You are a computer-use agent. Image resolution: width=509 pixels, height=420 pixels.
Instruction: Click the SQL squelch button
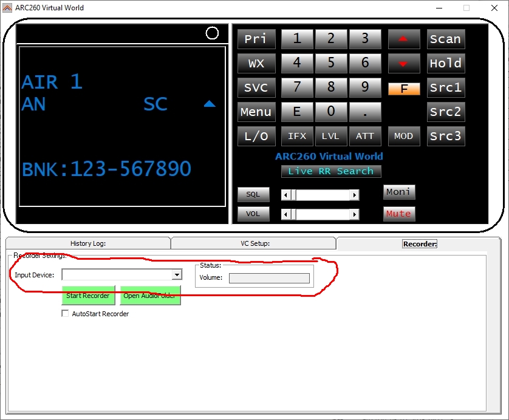pyautogui.click(x=253, y=195)
